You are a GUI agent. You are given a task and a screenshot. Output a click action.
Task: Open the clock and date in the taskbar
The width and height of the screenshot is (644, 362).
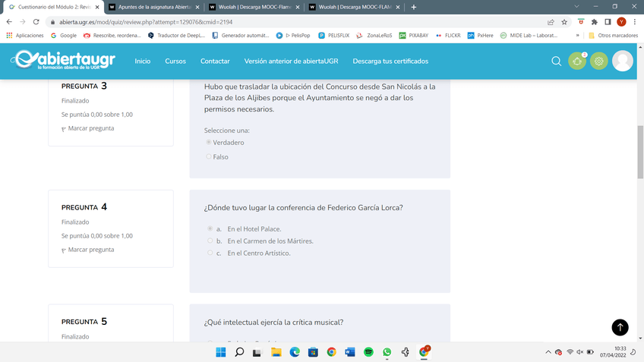(613, 351)
